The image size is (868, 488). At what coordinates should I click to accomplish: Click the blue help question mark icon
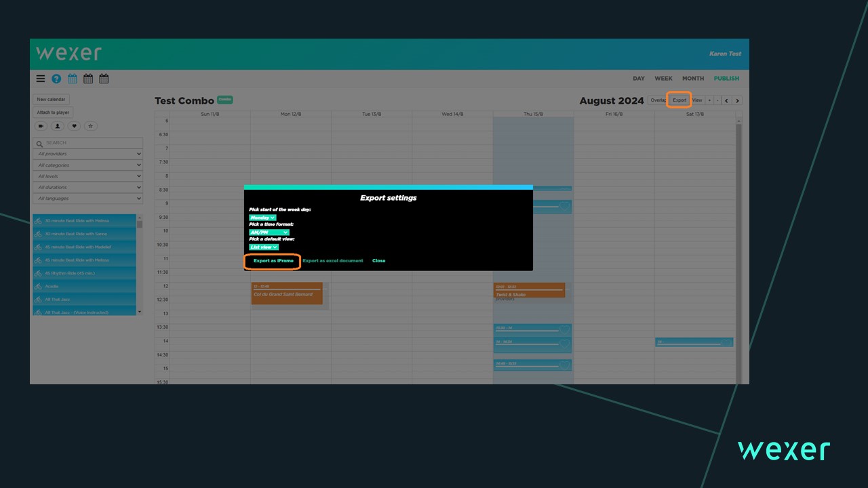(x=56, y=79)
